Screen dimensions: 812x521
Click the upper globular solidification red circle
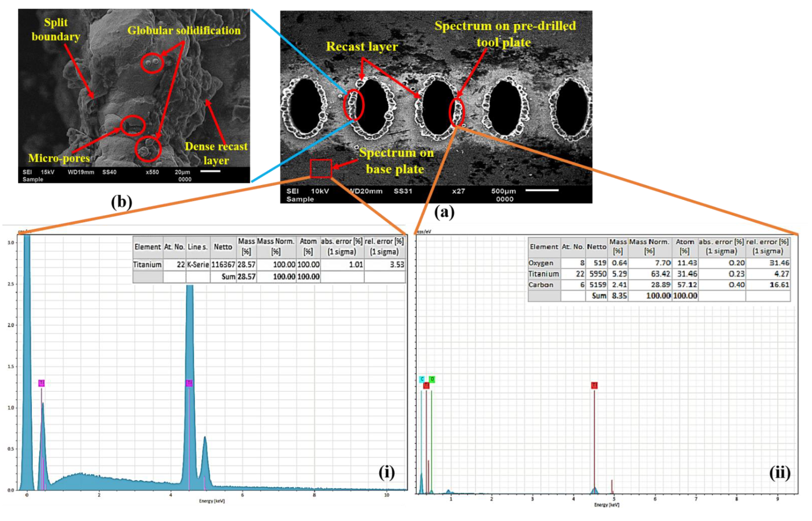[152, 63]
